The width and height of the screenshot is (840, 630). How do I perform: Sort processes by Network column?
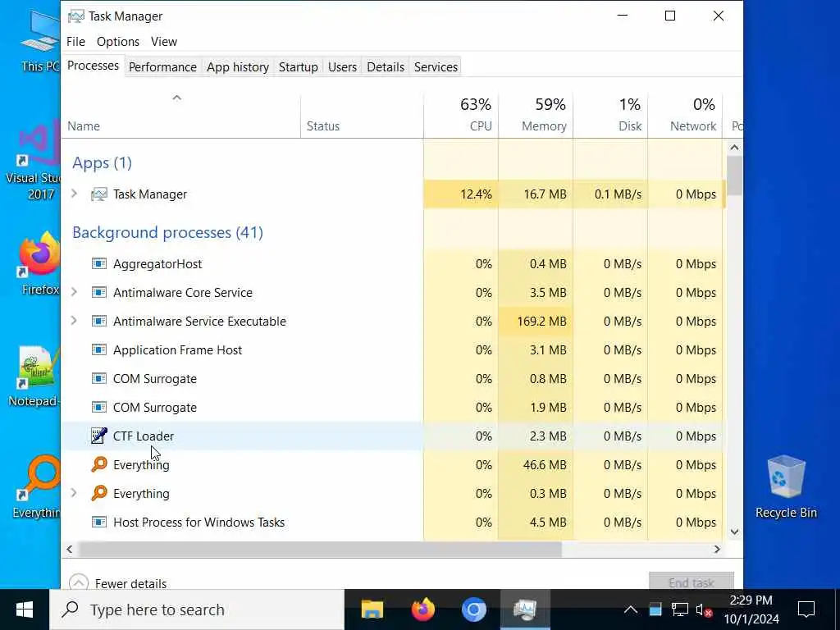pyautogui.click(x=685, y=116)
